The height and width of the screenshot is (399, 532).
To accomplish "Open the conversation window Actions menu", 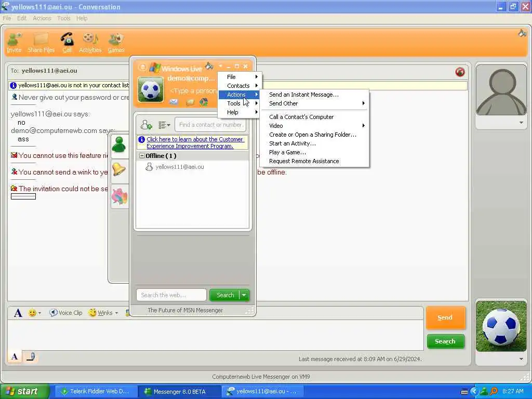I will click(42, 18).
